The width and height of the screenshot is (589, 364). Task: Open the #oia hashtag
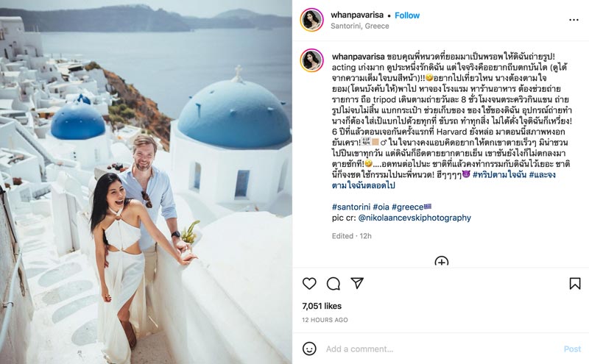[x=381, y=207]
